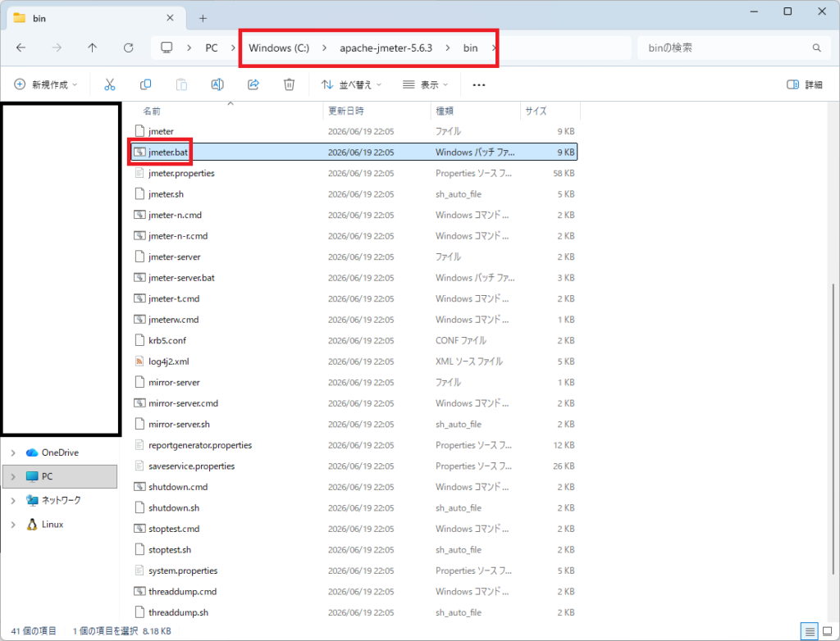
Task: Open chevron after PC in address bar
Action: [x=233, y=48]
